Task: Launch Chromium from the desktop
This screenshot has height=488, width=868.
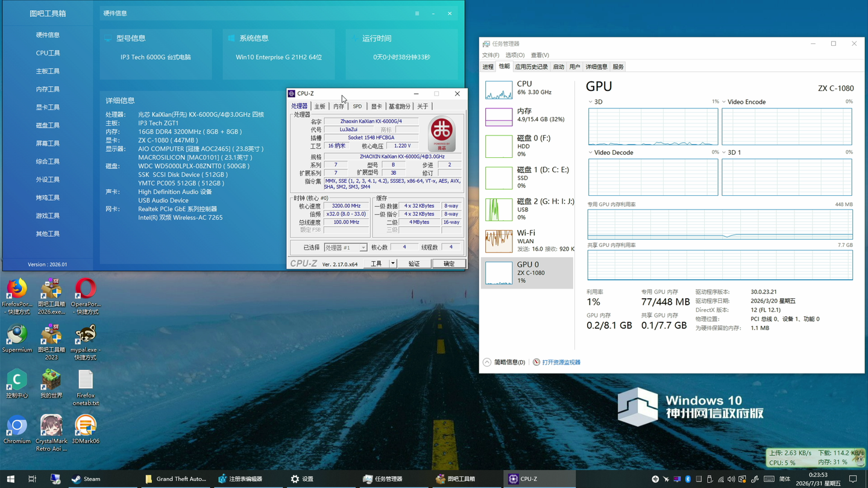Action: click(x=17, y=430)
